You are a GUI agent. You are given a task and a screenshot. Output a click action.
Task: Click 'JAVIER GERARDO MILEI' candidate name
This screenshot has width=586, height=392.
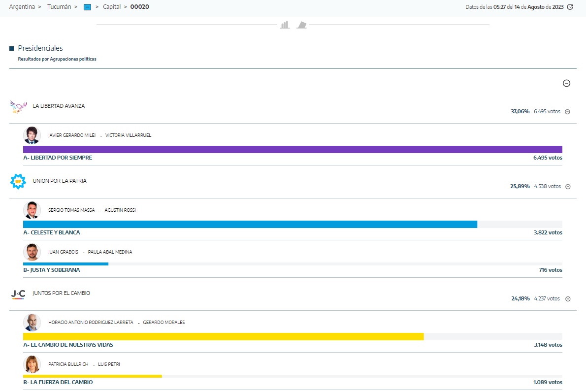[72, 135]
